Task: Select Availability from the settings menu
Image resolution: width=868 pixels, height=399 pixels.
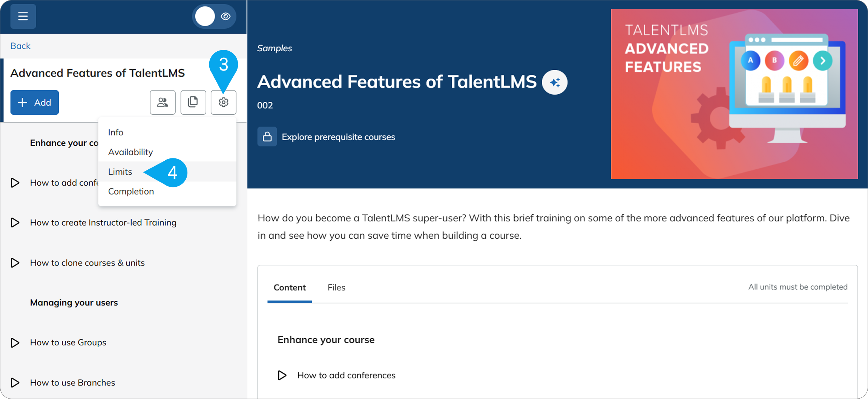Action: (167, 152)
